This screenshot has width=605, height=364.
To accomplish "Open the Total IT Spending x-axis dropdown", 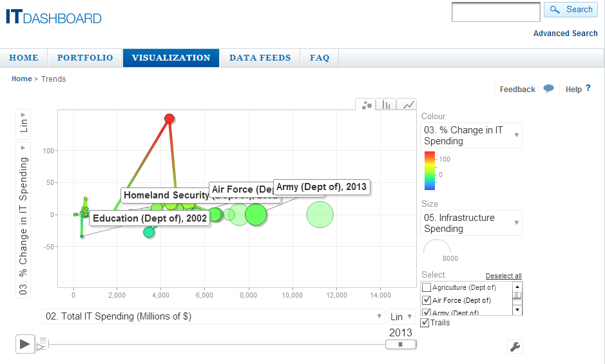I will [x=213, y=316].
